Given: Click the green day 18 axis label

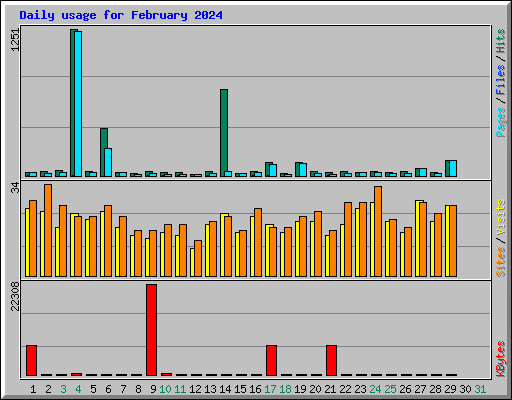Looking at the screenshot, I should tap(285, 389).
